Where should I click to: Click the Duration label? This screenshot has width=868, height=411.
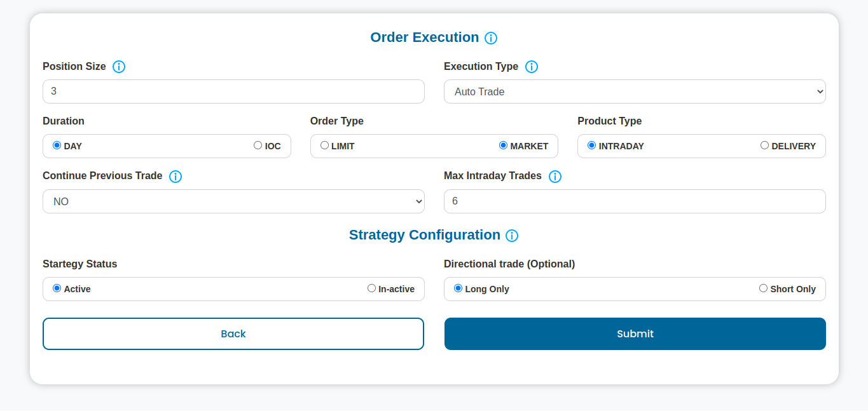(x=64, y=121)
